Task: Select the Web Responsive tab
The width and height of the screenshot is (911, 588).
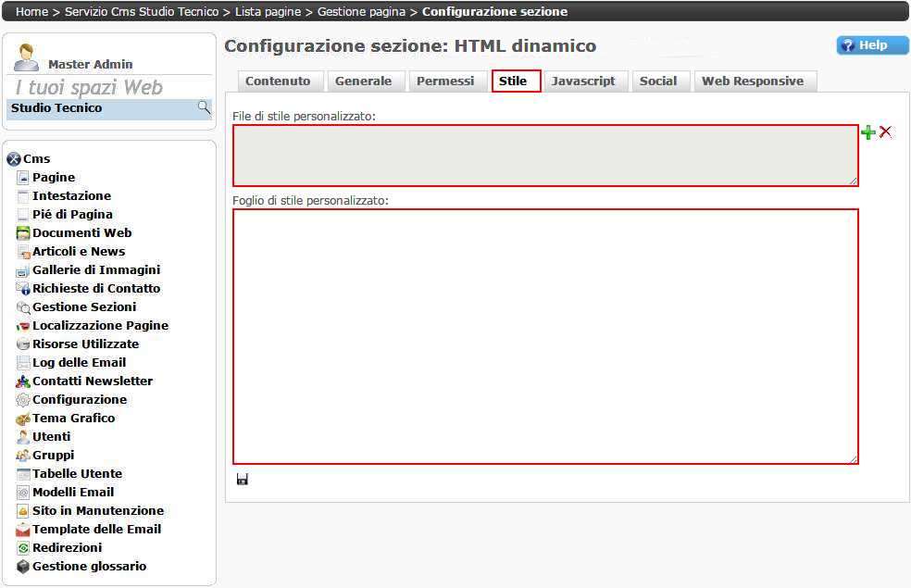Action: pyautogui.click(x=753, y=81)
